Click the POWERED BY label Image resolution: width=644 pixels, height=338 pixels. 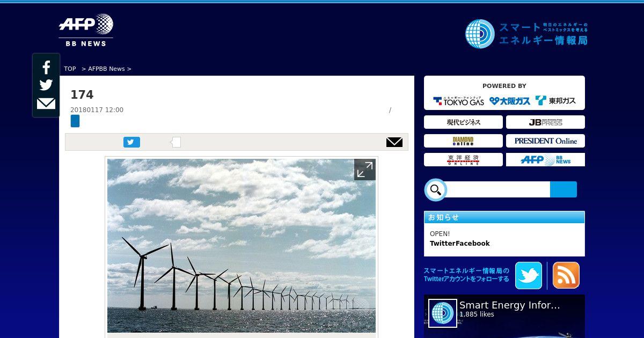(x=504, y=86)
